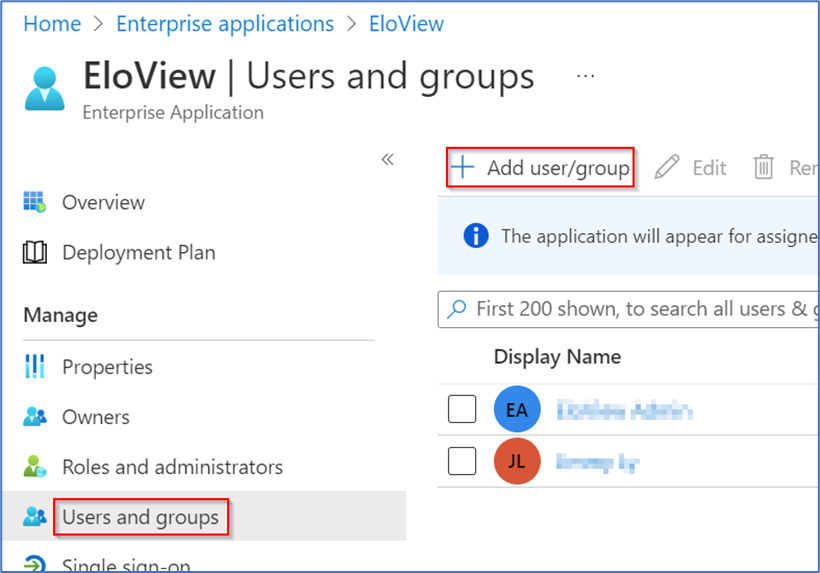Click the search magnifier icon

point(457,309)
